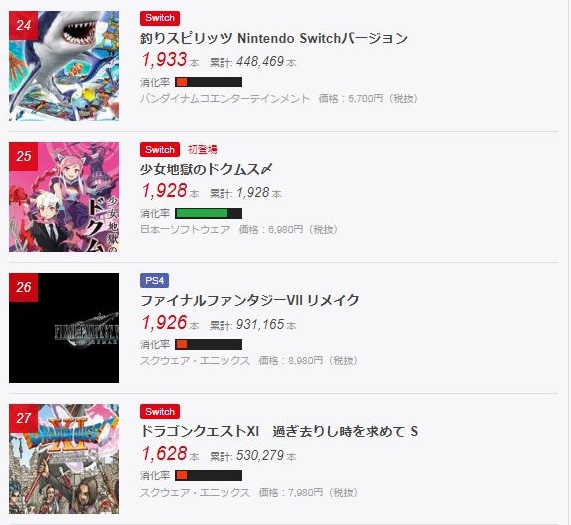The height and width of the screenshot is (525, 571).
Task: Click the rank 27 badge
Action: (x=24, y=418)
